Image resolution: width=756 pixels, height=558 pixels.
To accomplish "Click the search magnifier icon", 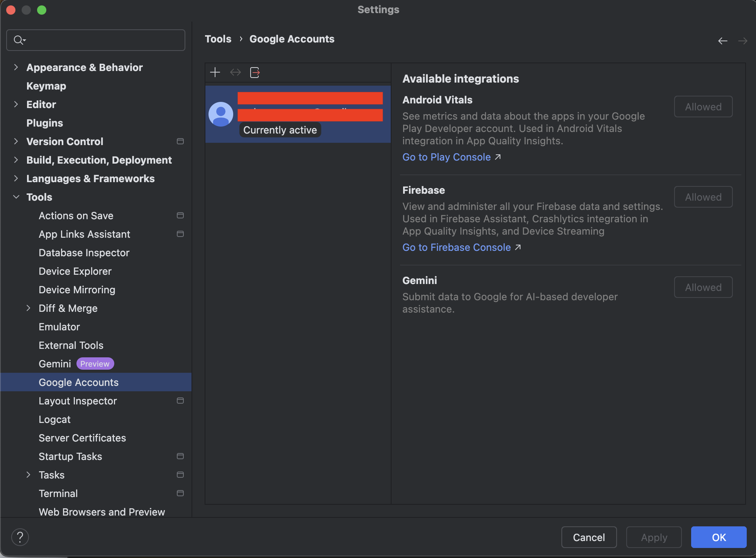I will pos(19,40).
